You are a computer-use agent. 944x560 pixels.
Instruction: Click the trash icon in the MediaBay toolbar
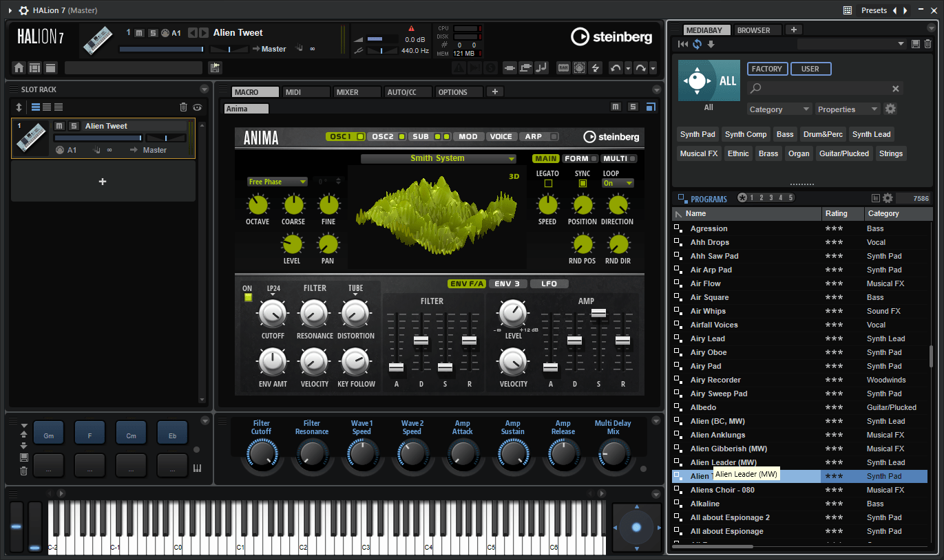(x=927, y=44)
